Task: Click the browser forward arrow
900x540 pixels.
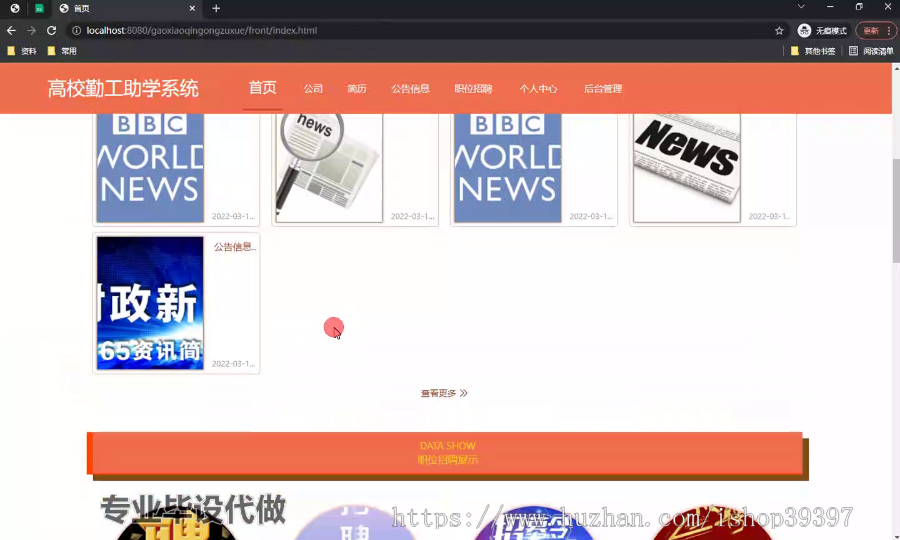Action: [x=32, y=30]
